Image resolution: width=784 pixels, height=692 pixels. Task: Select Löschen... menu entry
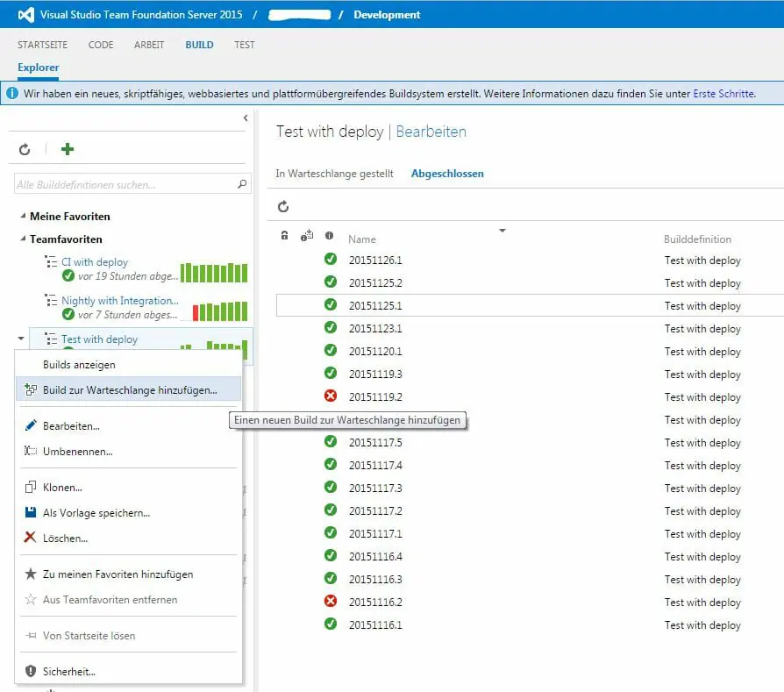129,538
